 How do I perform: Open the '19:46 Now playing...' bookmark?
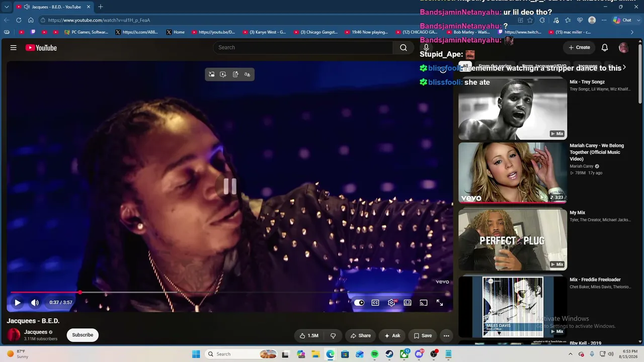click(366, 32)
